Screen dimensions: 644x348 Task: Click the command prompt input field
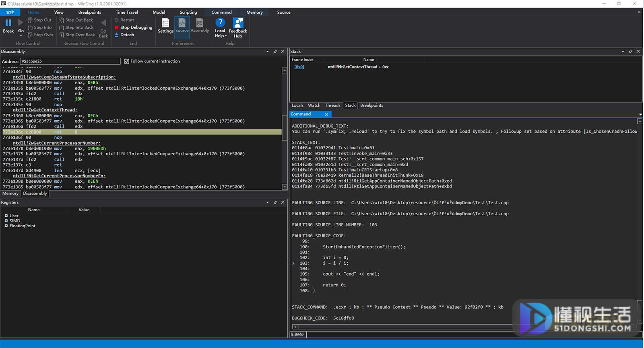474,334
